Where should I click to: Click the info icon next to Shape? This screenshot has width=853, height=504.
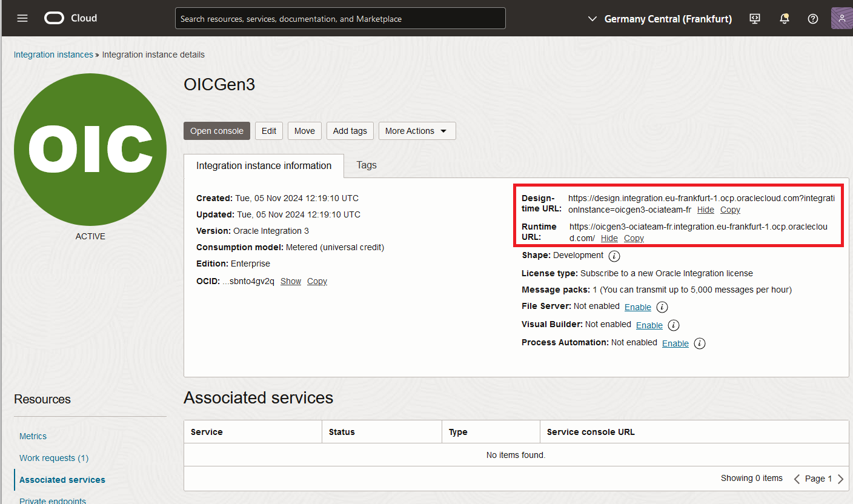[x=614, y=256]
